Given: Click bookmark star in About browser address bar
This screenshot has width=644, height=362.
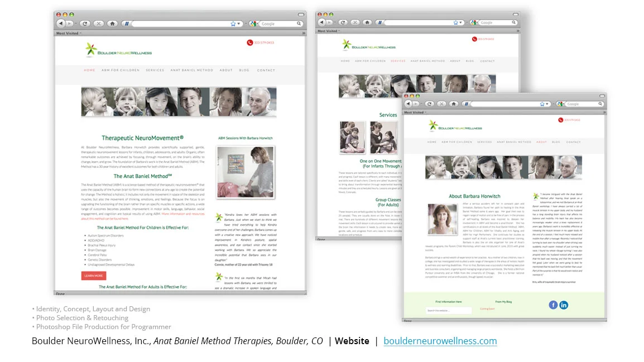Looking at the screenshot, I should (542, 104).
